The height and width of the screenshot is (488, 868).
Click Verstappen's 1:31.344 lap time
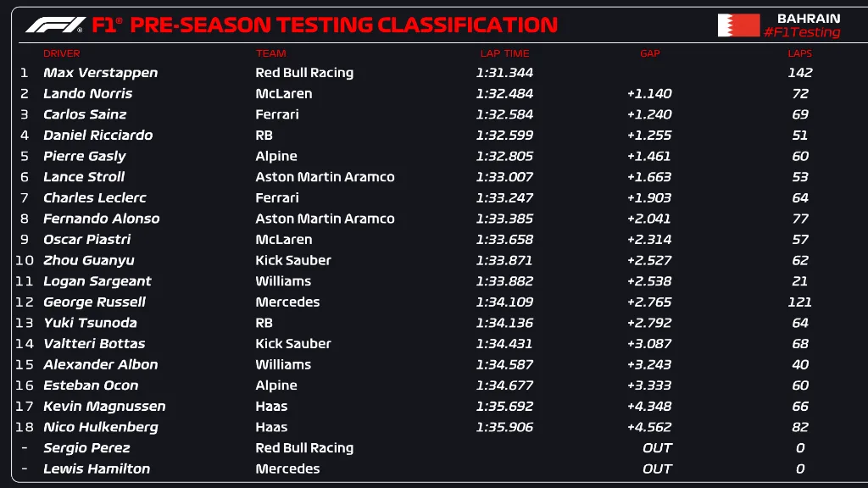pos(504,73)
